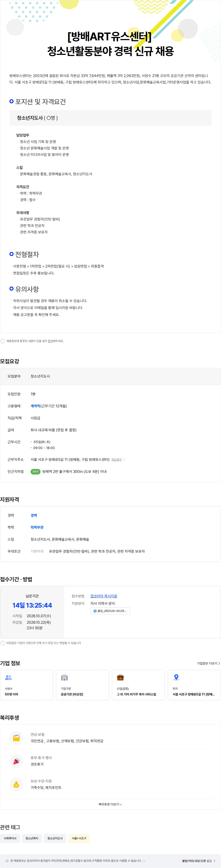Click the file icon in 붙임 attachment
Image resolution: width=221 pixels, height=868 pixels.
coord(95,611)
